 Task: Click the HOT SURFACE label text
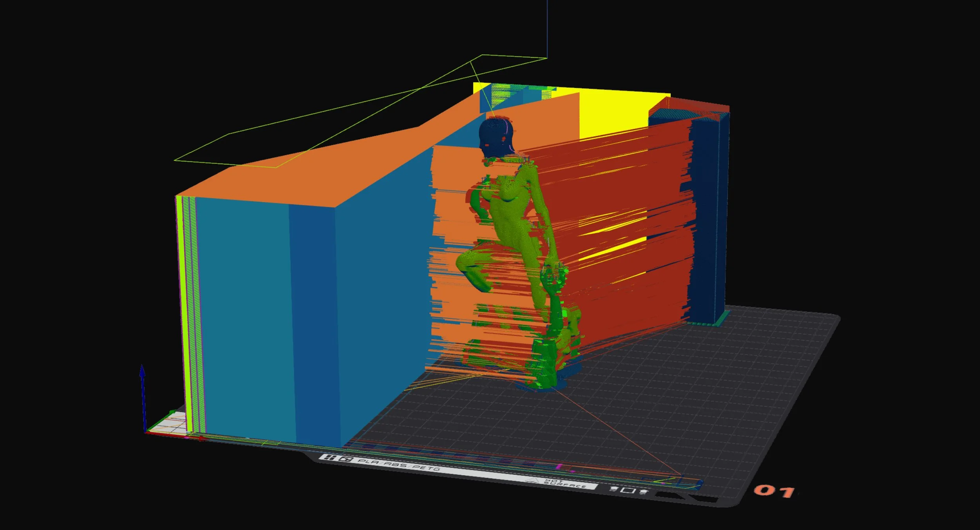coord(564,484)
